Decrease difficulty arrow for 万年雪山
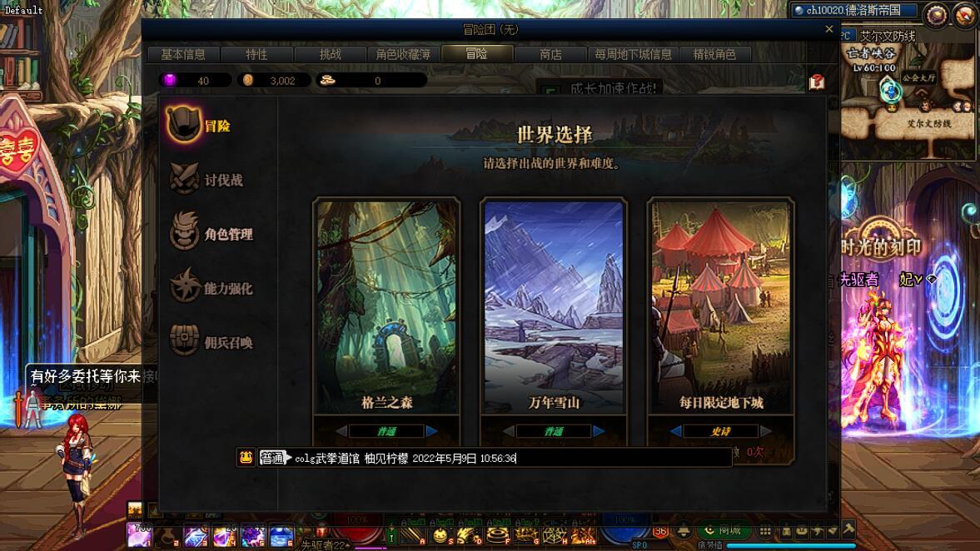The height and width of the screenshot is (551, 980). (x=509, y=431)
